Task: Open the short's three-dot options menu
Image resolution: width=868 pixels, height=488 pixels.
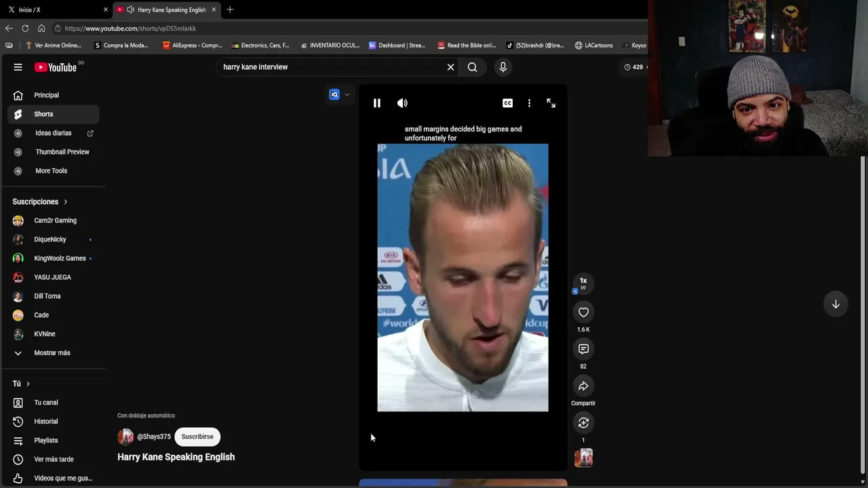Action: tap(529, 103)
